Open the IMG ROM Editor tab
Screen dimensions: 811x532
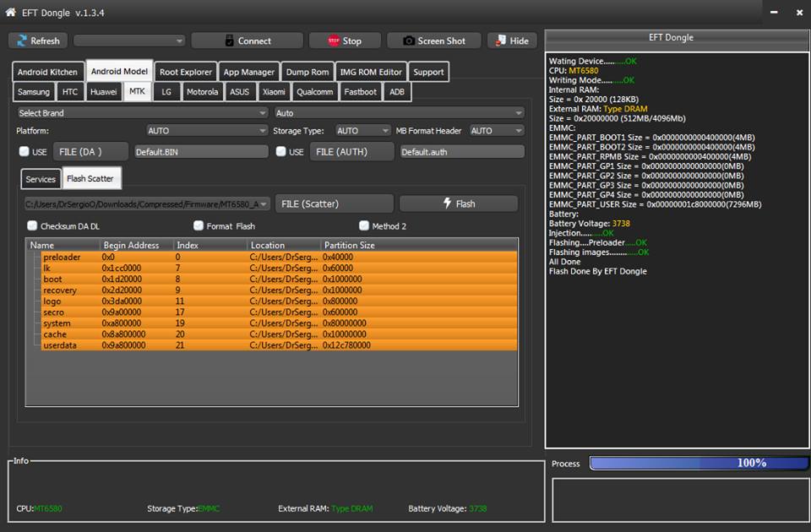coord(371,72)
